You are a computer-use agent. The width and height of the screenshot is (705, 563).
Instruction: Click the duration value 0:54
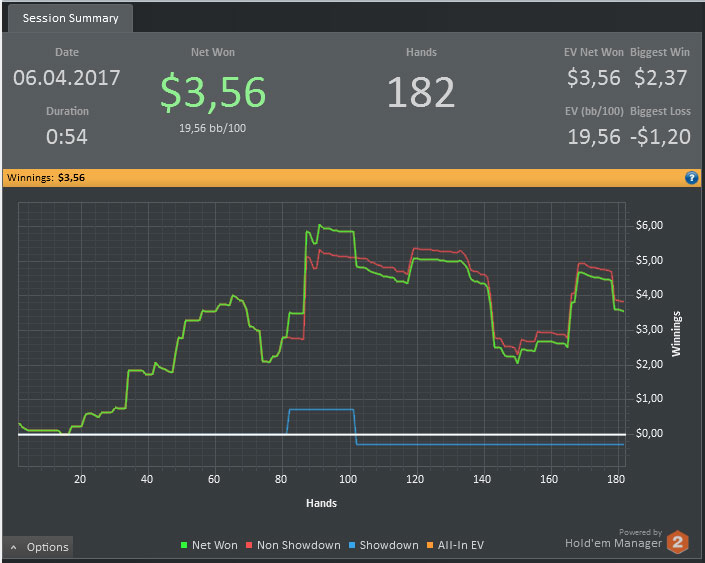(x=67, y=137)
